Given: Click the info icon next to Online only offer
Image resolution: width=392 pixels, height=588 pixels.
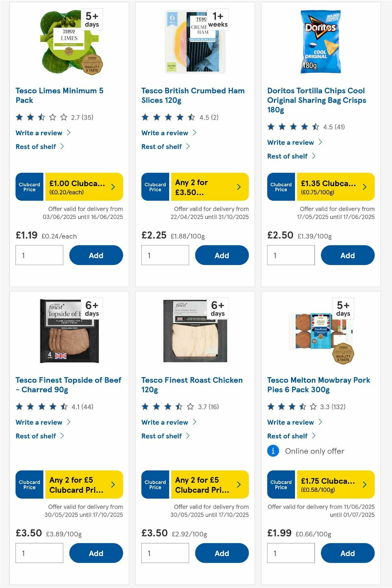Looking at the screenshot, I should click(272, 451).
